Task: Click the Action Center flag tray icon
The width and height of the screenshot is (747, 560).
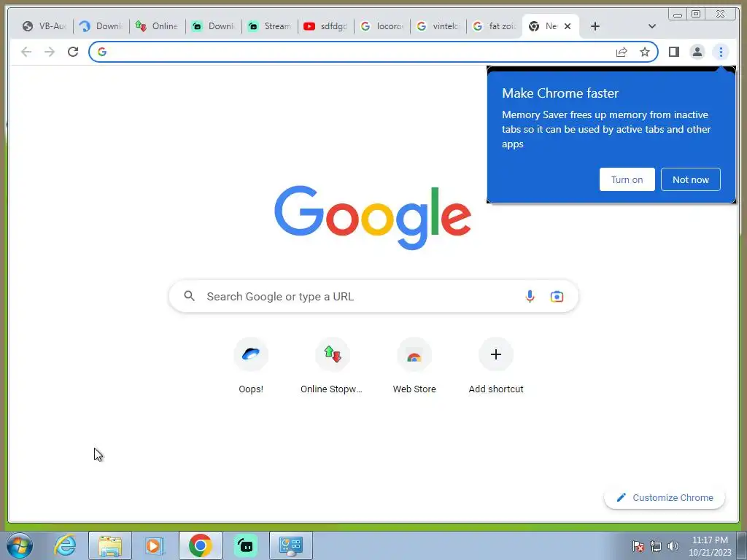Action: coord(638,546)
